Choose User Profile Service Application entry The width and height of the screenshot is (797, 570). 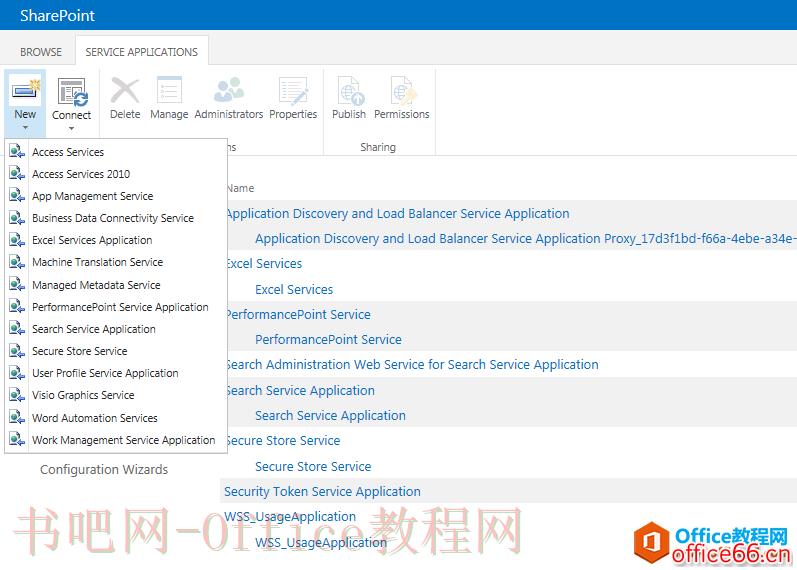[105, 373]
